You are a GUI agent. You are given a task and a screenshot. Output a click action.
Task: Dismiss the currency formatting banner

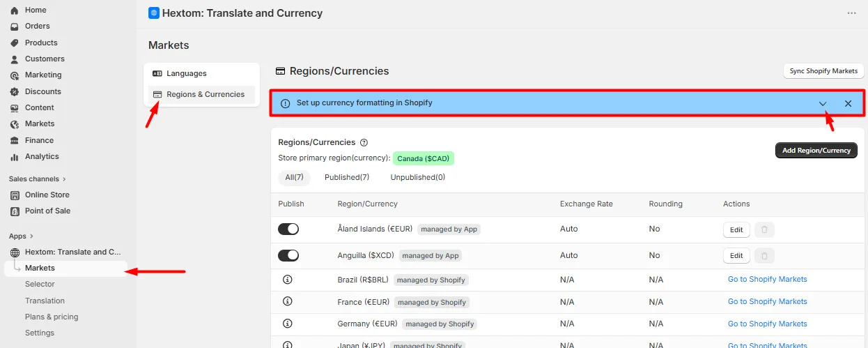point(848,104)
